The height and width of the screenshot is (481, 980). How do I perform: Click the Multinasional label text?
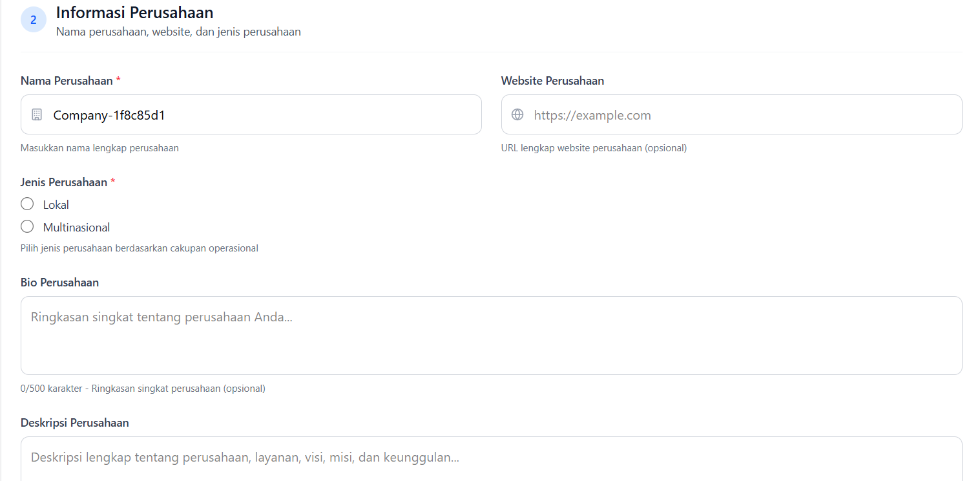pos(76,227)
